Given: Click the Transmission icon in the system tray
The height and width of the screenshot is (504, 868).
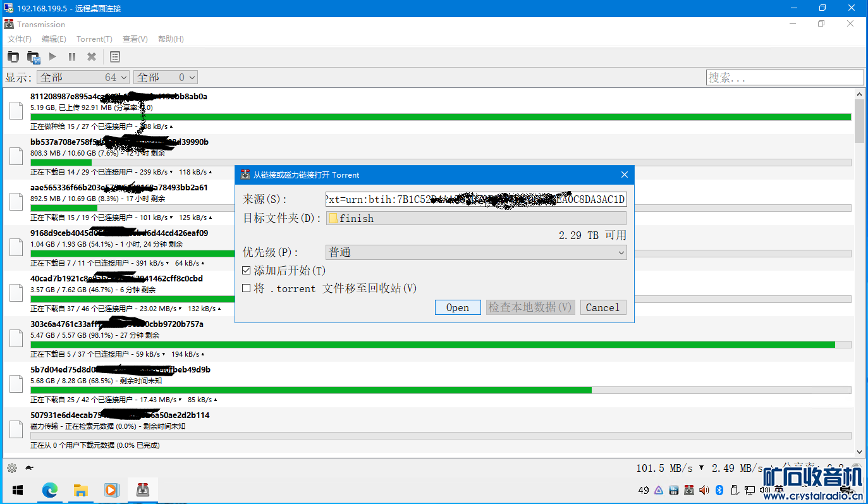Looking at the screenshot, I should click(x=689, y=490).
